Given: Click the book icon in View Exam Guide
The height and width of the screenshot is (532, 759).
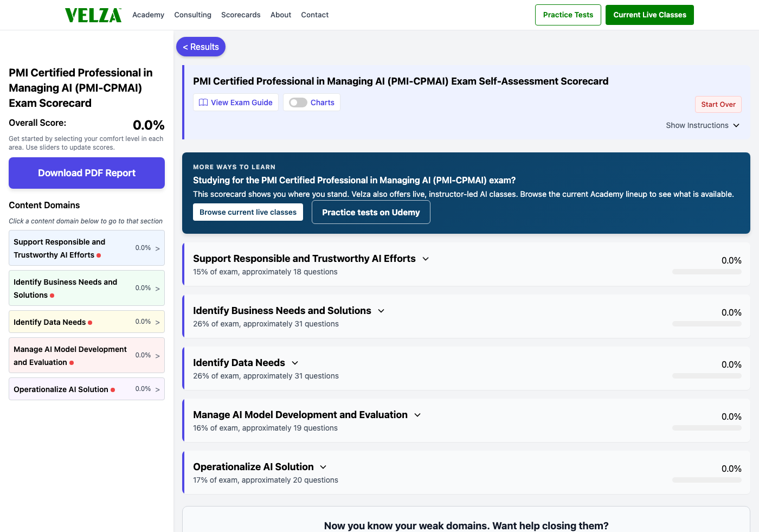Looking at the screenshot, I should point(203,102).
